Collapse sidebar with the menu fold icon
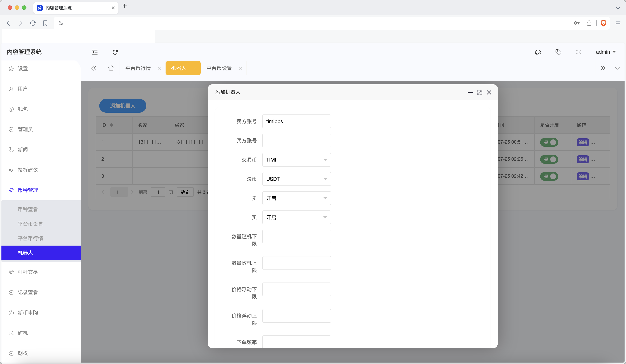The width and height of the screenshot is (626, 364). pos(95,52)
